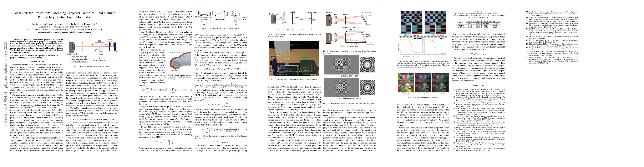Image resolution: width=644 pixels, height=167 pixels.
Task: Click the Fig. 8 caption 'Projected chess patterns'
Action: (423, 64)
